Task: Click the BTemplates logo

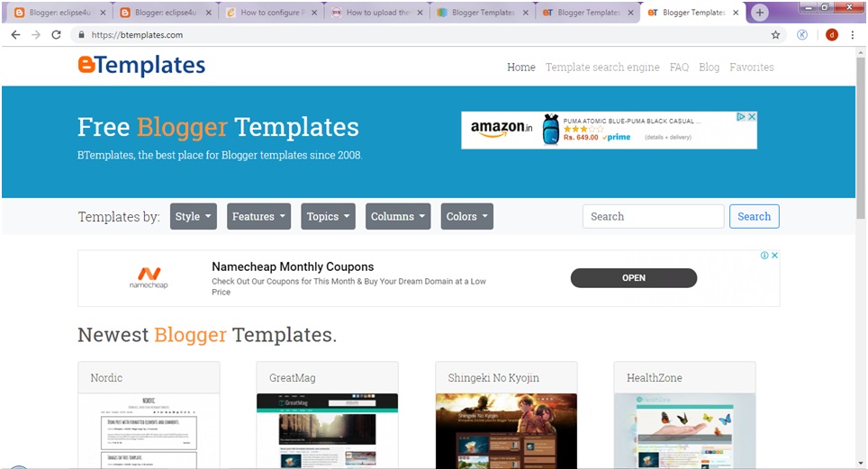Action: [141, 66]
